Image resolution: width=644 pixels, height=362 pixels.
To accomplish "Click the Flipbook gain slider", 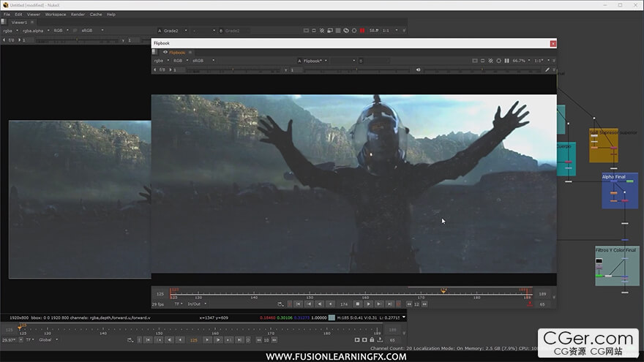I will tap(220, 70).
